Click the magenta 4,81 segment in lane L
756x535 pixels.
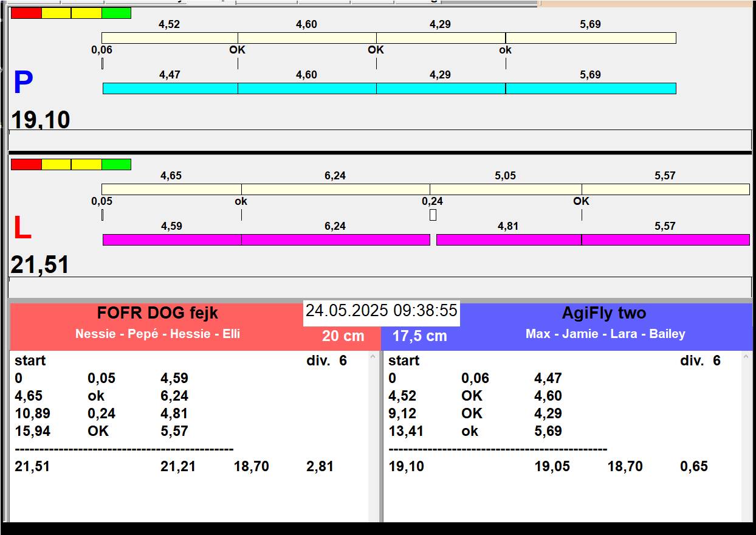coord(509,240)
